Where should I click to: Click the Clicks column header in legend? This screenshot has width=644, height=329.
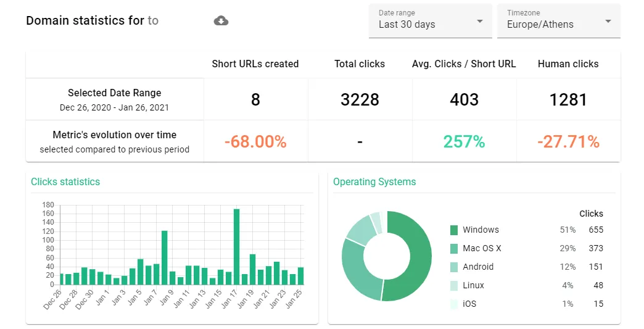click(591, 214)
